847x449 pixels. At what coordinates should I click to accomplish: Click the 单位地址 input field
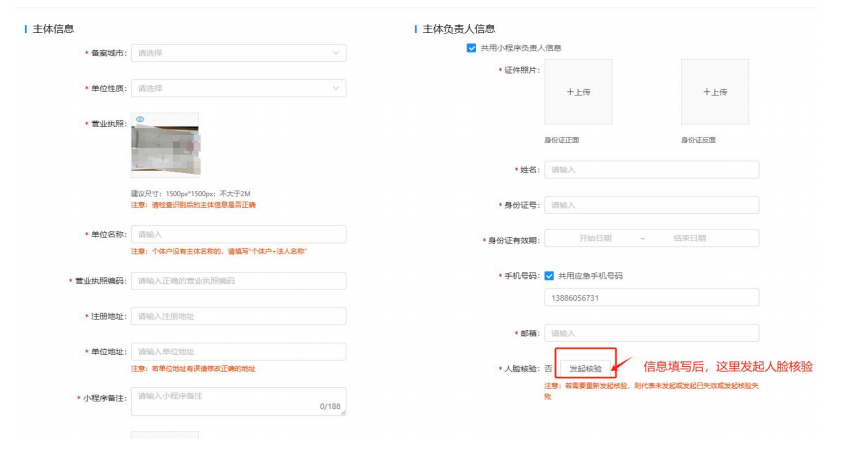(x=238, y=351)
